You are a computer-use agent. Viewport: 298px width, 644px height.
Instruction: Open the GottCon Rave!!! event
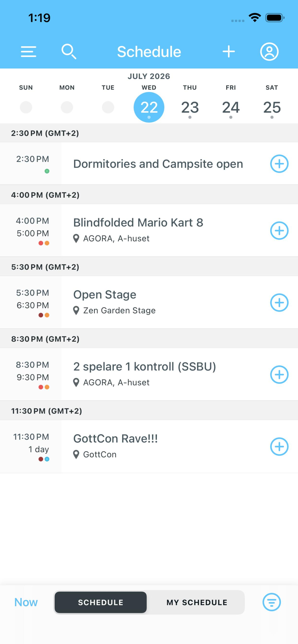click(x=115, y=438)
